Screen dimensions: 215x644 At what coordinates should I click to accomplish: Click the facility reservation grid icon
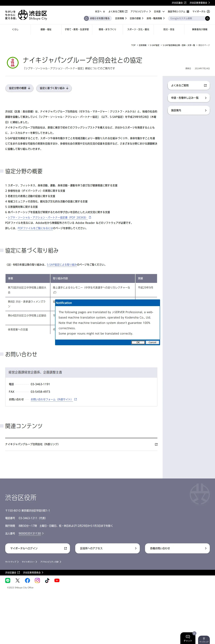pyautogui.click(x=188, y=12)
